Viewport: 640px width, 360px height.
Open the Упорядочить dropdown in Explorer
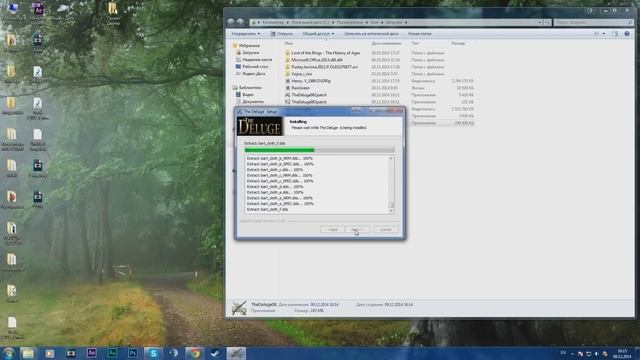coord(246,33)
